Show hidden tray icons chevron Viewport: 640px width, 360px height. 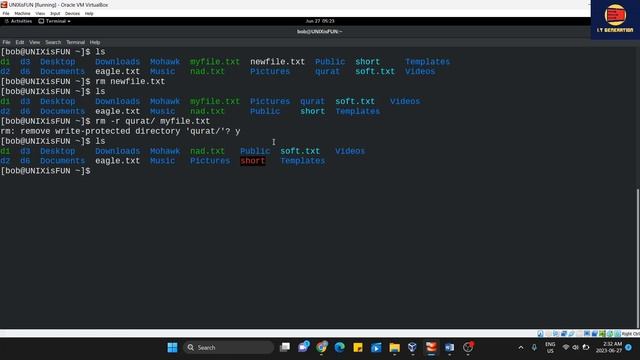521,347
